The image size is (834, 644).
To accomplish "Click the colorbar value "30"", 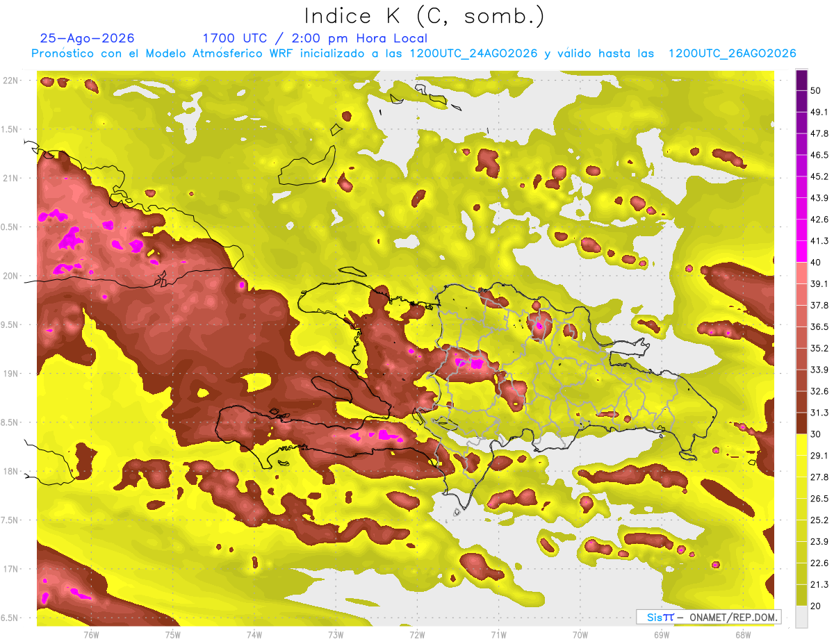I will pos(817,435).
